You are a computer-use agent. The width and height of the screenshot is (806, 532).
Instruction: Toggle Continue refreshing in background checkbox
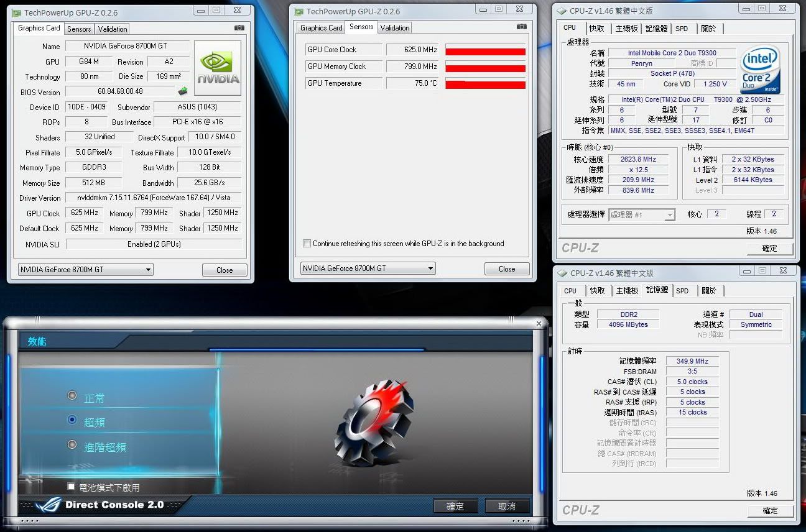point(307,244)
